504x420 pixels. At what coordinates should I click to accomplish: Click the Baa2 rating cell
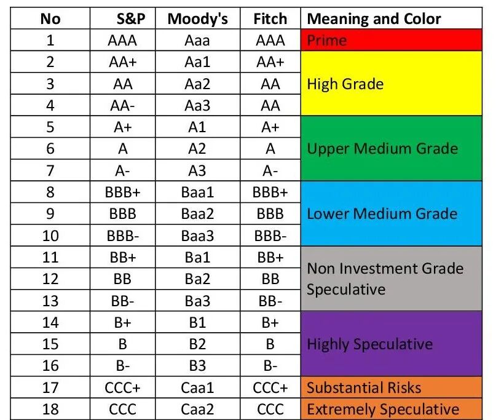click(197, 214)
